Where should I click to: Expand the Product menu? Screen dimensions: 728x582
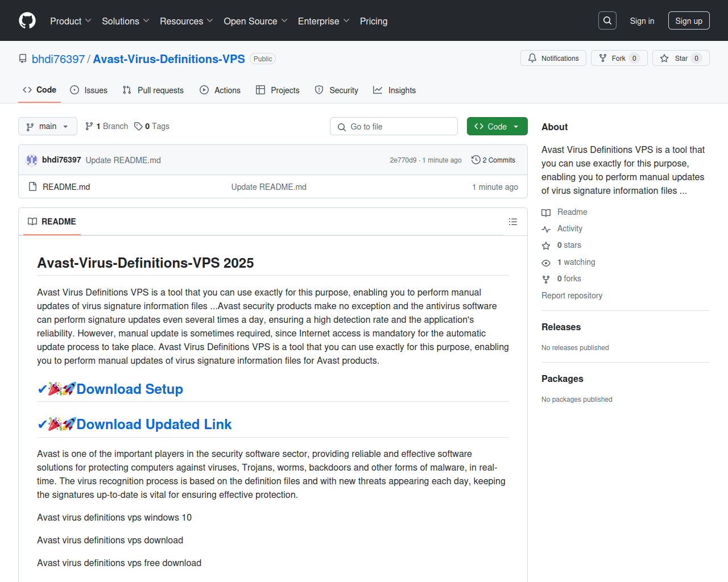[71, 21]
